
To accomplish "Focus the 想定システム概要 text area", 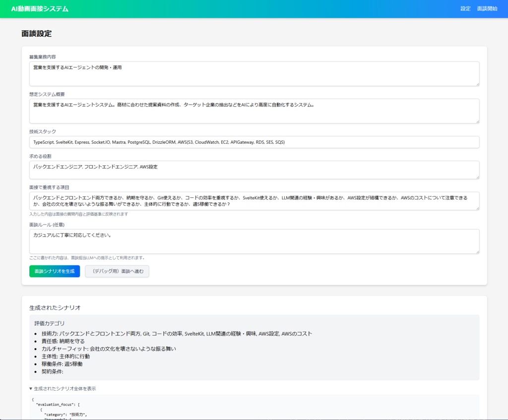I will [x=254, y=111].
